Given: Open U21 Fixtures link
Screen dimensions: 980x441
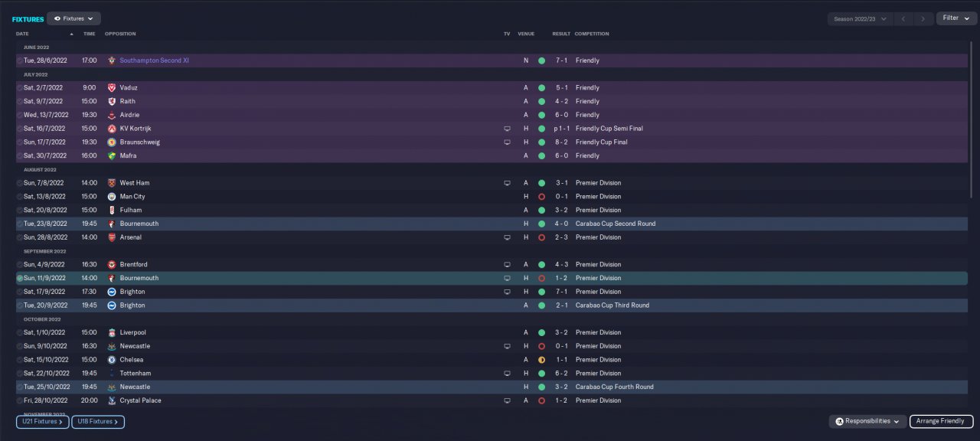Looking at the screenshot, I should click(42, 422).
